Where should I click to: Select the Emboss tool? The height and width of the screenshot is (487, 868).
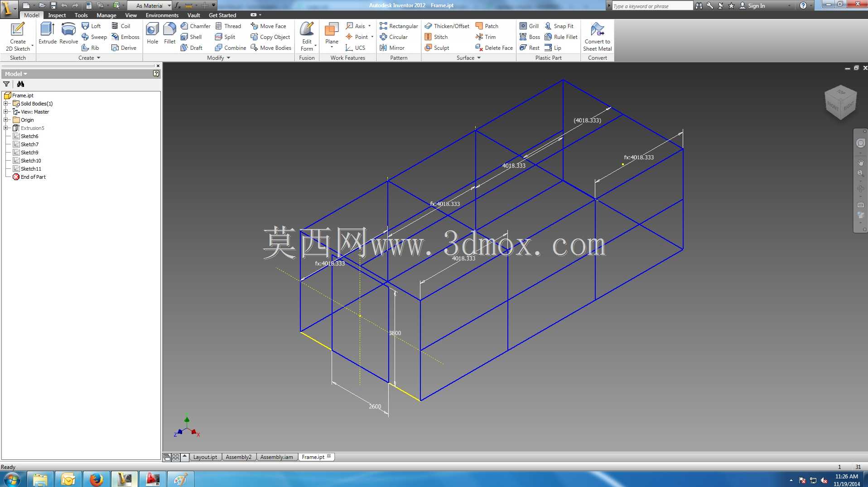point(125,37)
